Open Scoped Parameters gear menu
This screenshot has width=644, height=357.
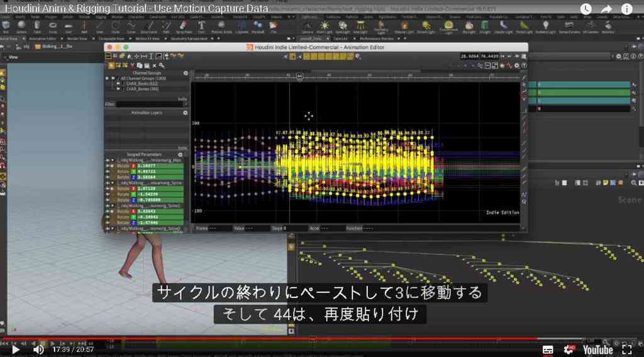coord(180,155)
